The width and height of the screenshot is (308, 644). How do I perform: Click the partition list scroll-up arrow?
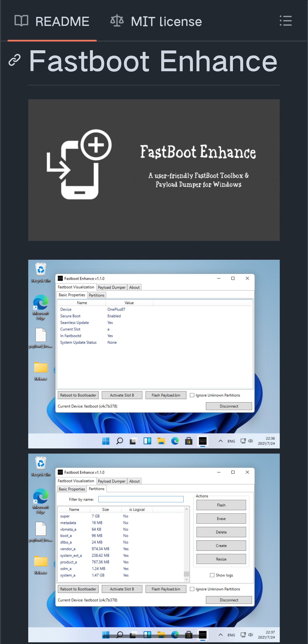[x=187, y=509]
